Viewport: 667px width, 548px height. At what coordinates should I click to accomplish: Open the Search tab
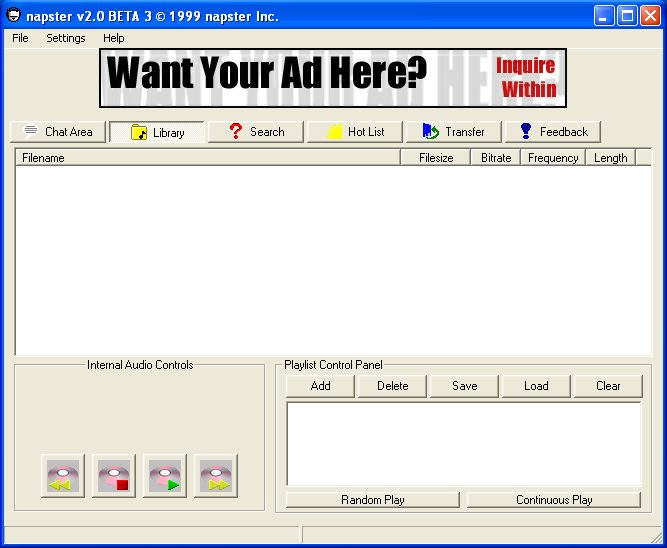pyautogui.click(x=256, y=132)
